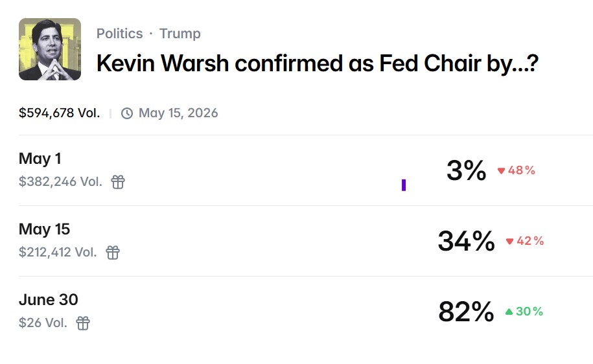Click the $594,678 total volume label
Viewport: 593px width, 364px height.
[x=59, y=113]
